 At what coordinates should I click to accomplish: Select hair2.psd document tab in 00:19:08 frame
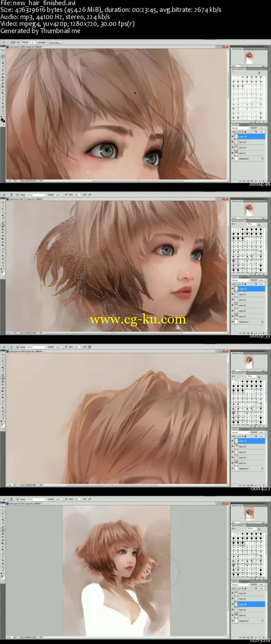tap(24, 503)
